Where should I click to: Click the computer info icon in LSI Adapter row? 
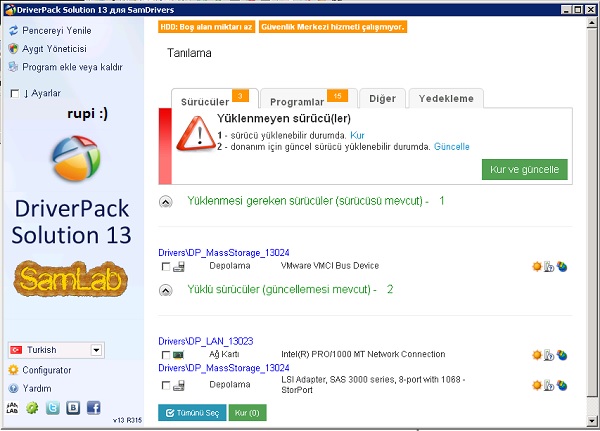click(x=549, y=385)
